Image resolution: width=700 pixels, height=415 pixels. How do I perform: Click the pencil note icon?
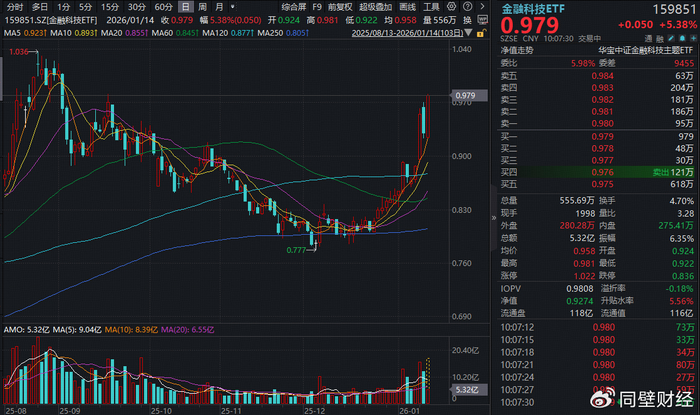click(671, 39)
